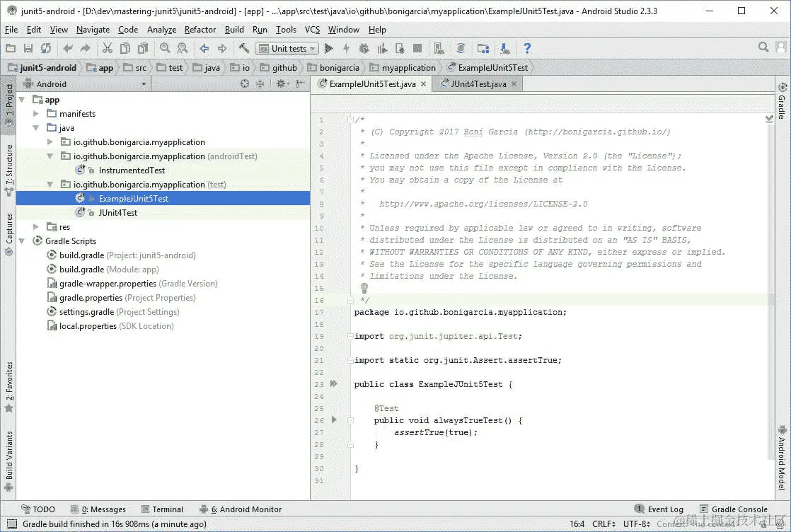Click the CRLF line separator status
This screenshot has height=532, width=791.
click(604, 524)
